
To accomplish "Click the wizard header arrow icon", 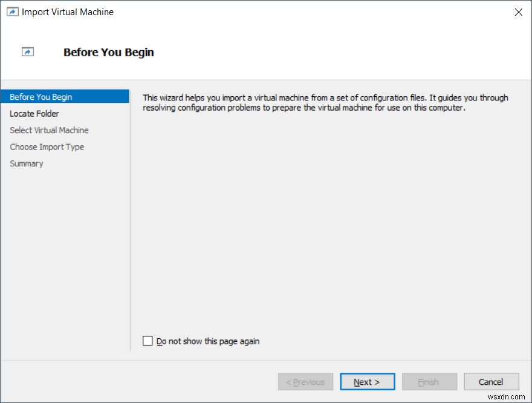I will pyautogui.click(x=27, y=52).
